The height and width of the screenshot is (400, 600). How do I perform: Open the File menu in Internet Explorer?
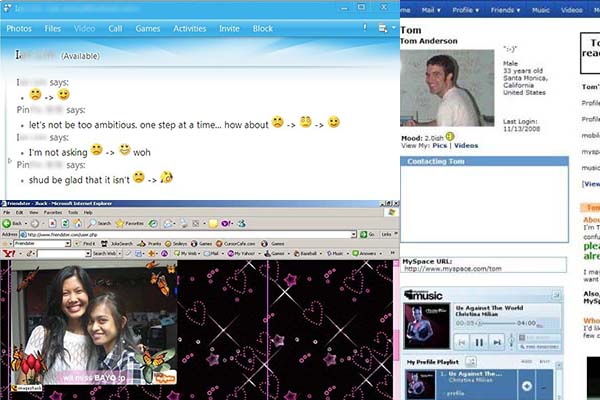[x=7, y=212]
